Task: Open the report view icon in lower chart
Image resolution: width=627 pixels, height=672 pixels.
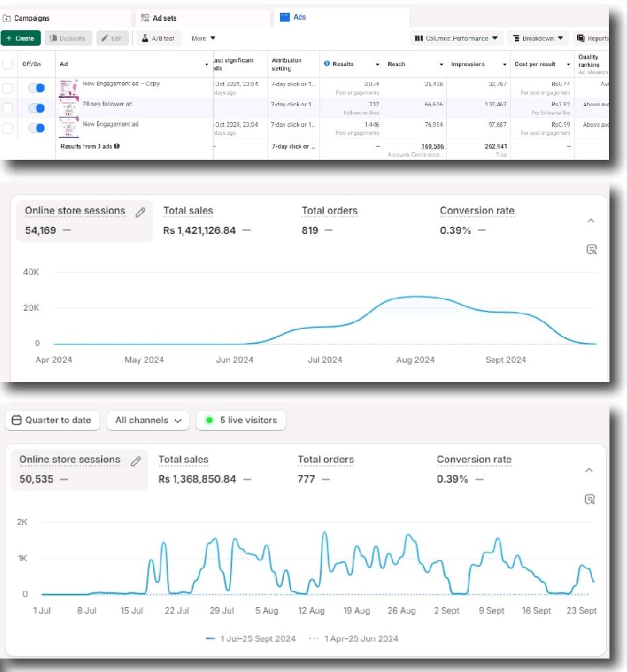Action: [590, 499]
